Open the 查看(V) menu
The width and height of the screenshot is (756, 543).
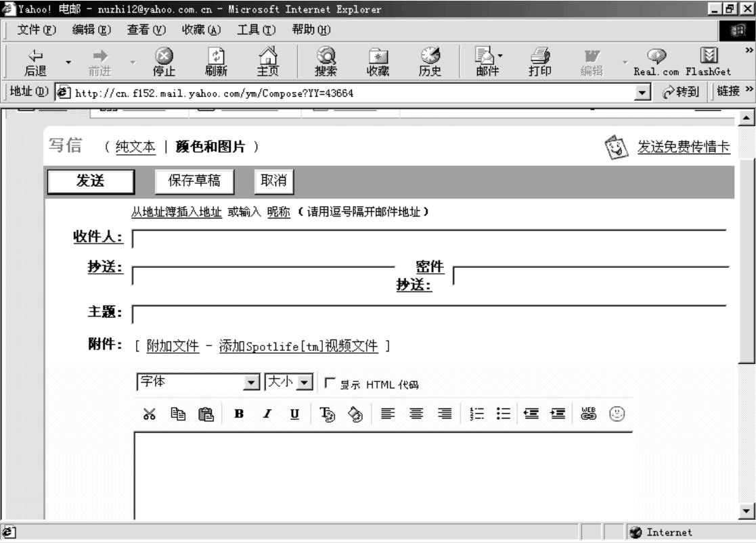point(146,30)
